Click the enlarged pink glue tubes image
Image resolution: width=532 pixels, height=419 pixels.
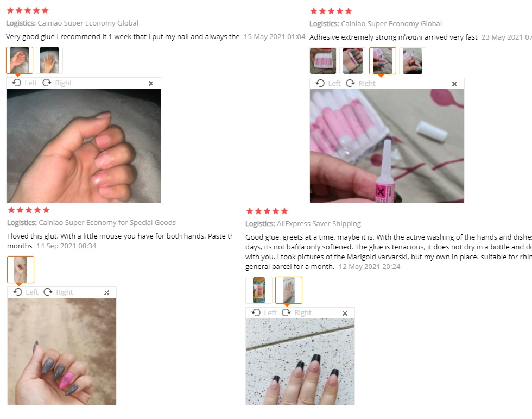pos(387,146)
